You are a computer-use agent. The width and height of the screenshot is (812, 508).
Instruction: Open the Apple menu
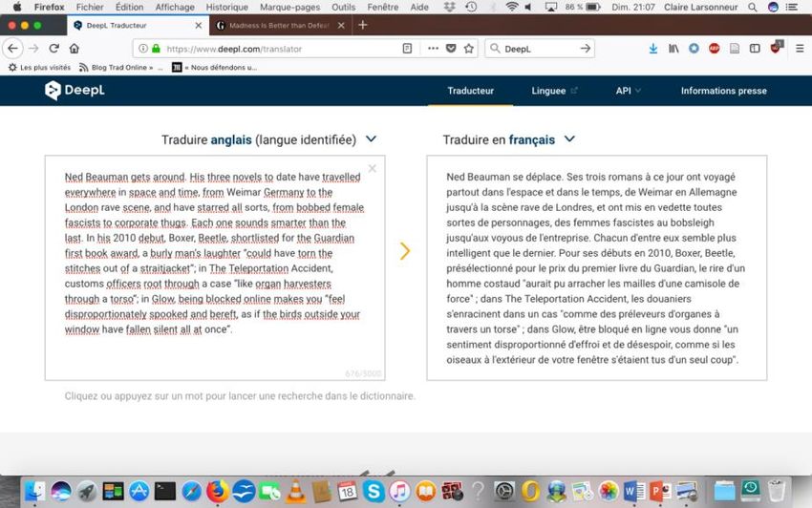[17, 8]
